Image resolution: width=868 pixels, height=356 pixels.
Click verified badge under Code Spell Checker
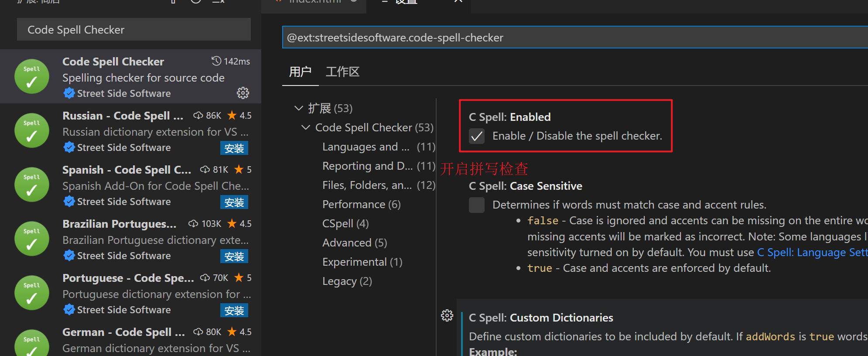(69, 93)
